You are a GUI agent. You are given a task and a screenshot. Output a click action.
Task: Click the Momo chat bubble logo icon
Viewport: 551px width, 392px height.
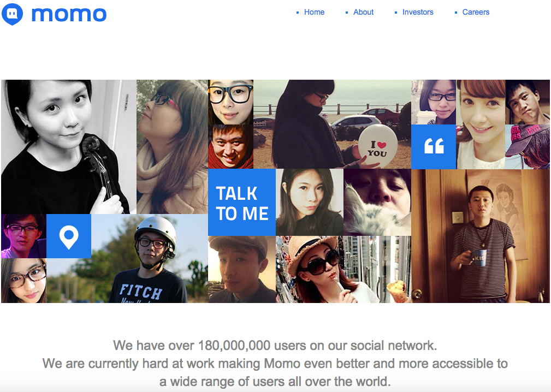coord(13,14)
